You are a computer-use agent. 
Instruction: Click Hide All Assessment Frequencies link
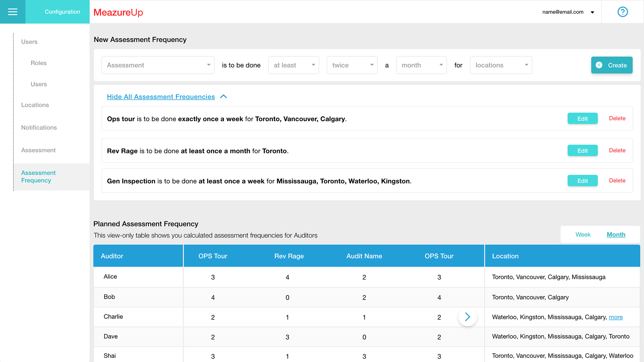161,97
